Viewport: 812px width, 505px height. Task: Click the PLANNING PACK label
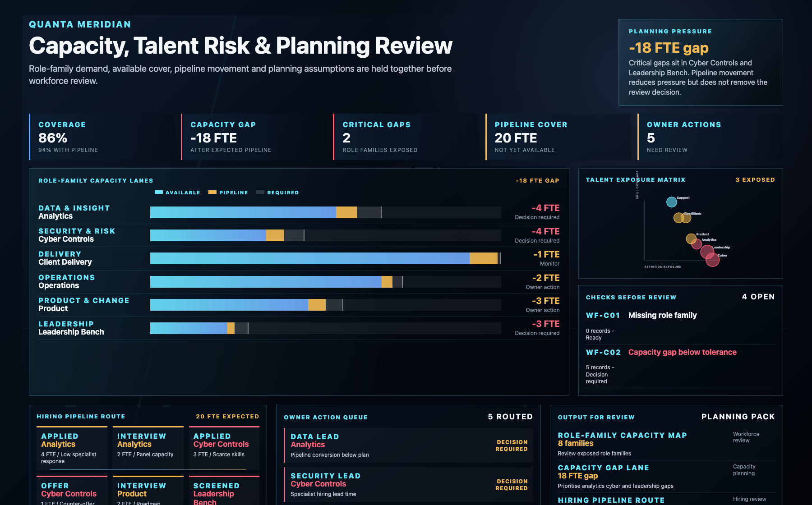[738, 417]
